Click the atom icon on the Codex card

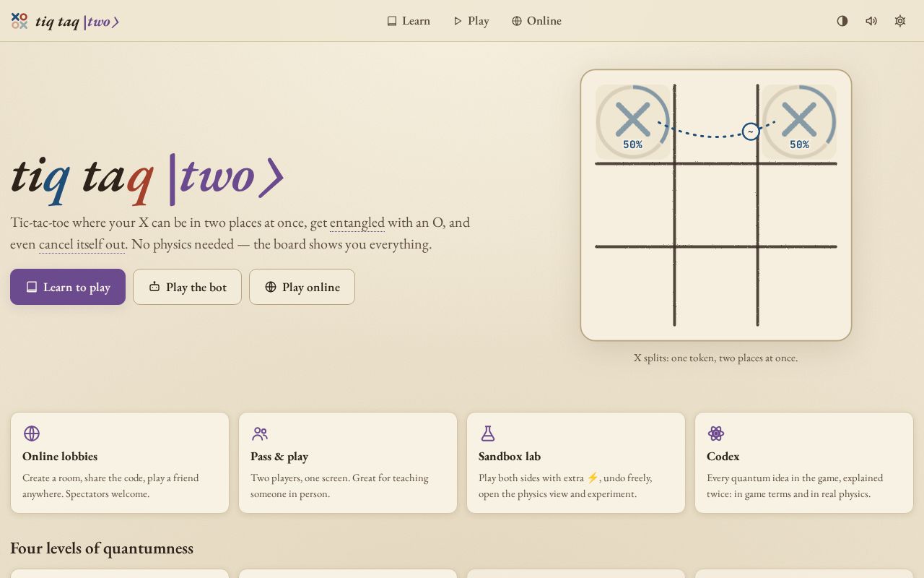tap(716, 433)
